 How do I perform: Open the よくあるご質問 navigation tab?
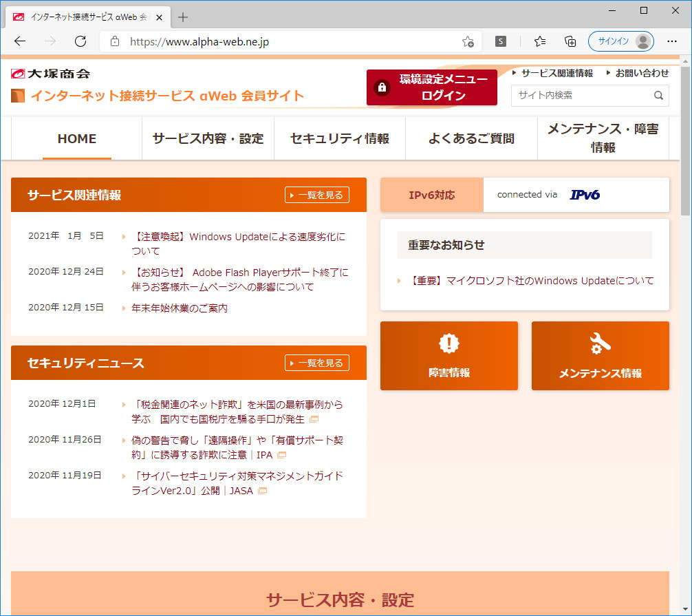[471, 138]
